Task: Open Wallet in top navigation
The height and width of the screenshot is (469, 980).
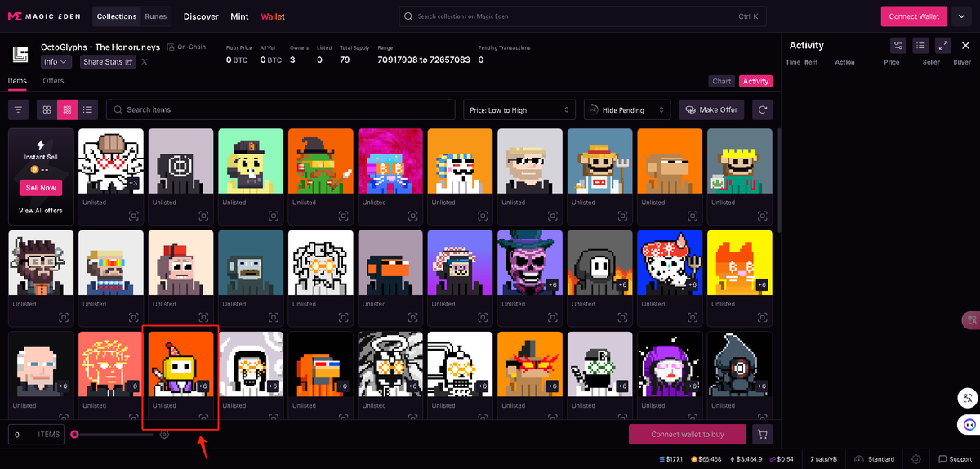Action: [273, 16]
